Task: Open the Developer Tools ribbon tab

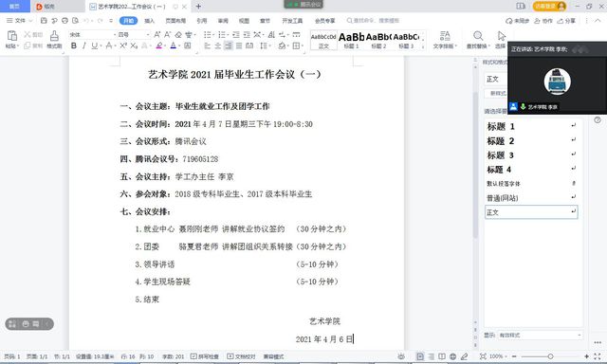Action: [x=292, y=21]
